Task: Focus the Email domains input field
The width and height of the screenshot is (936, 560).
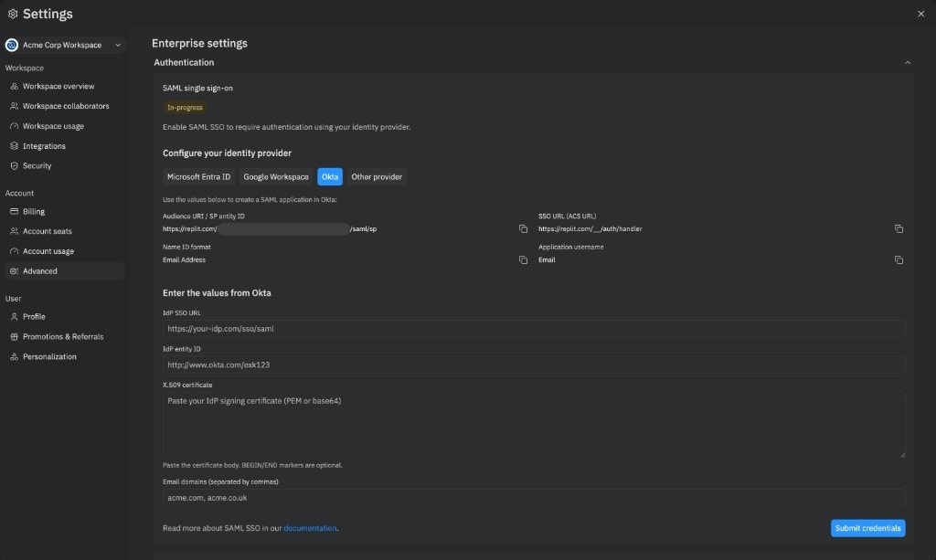Action: point(534,498)
